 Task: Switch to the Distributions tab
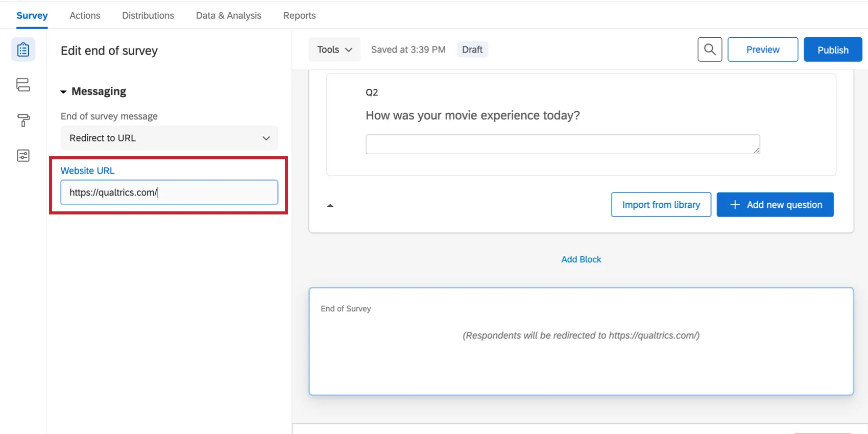click(148, 15)
